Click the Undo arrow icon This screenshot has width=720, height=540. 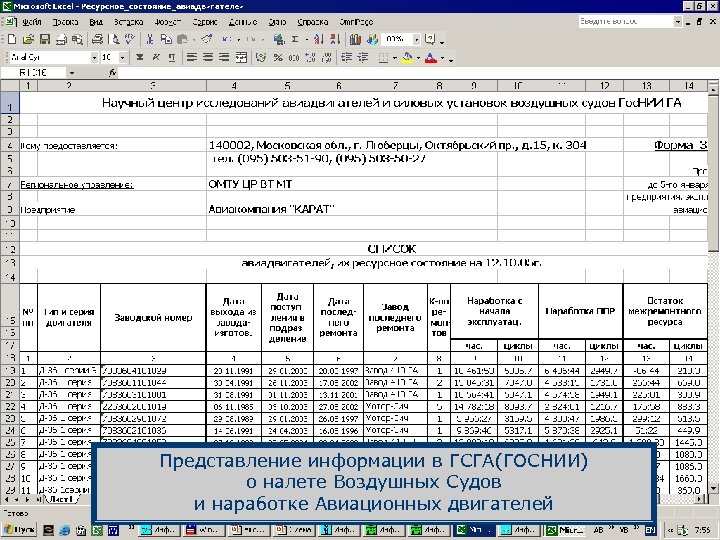(226, 39)
